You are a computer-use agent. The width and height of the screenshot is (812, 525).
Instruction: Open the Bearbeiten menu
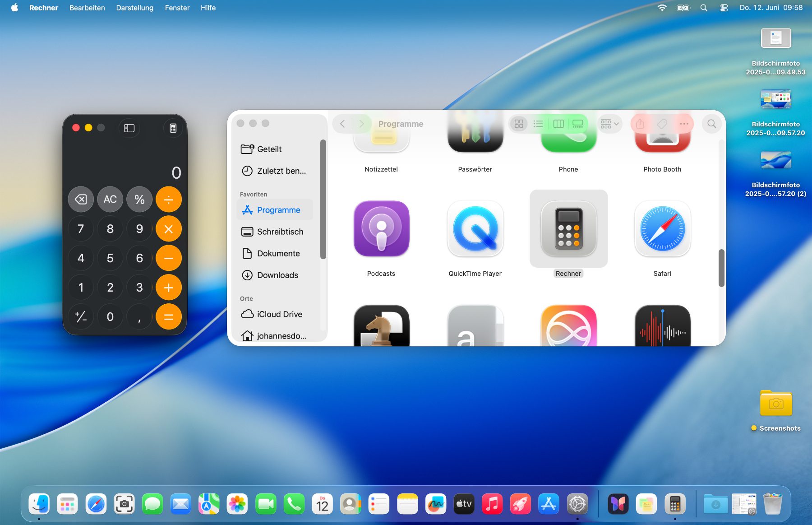87,8
